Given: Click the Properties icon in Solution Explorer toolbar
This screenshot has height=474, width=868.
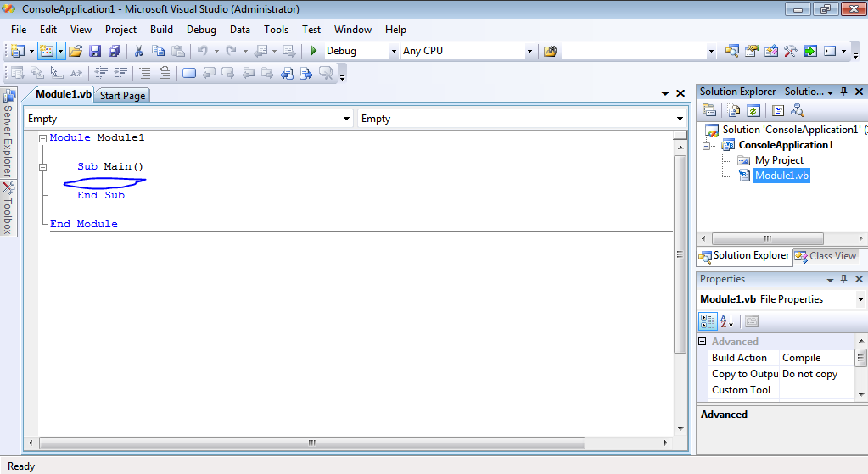Looking at the screenshot, I should [709, 110].
